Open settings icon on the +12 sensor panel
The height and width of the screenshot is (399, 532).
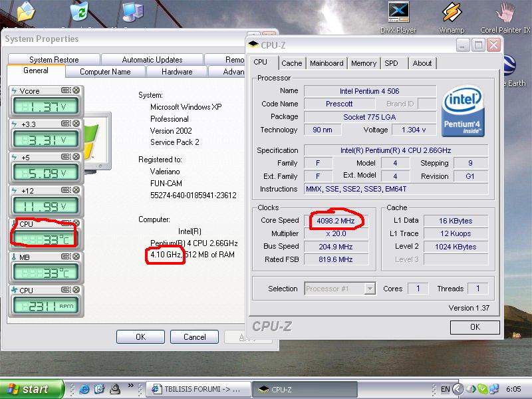tap(66, 190)
